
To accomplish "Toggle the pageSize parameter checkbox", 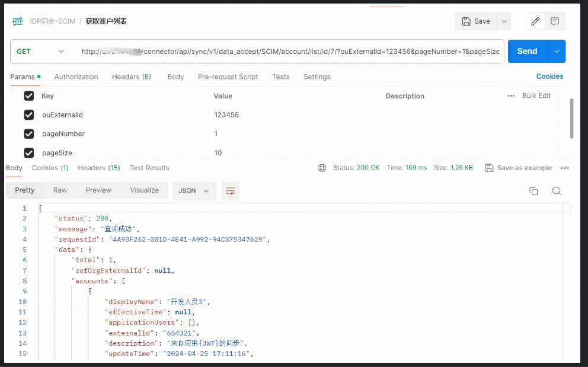I will click(28, 153).
